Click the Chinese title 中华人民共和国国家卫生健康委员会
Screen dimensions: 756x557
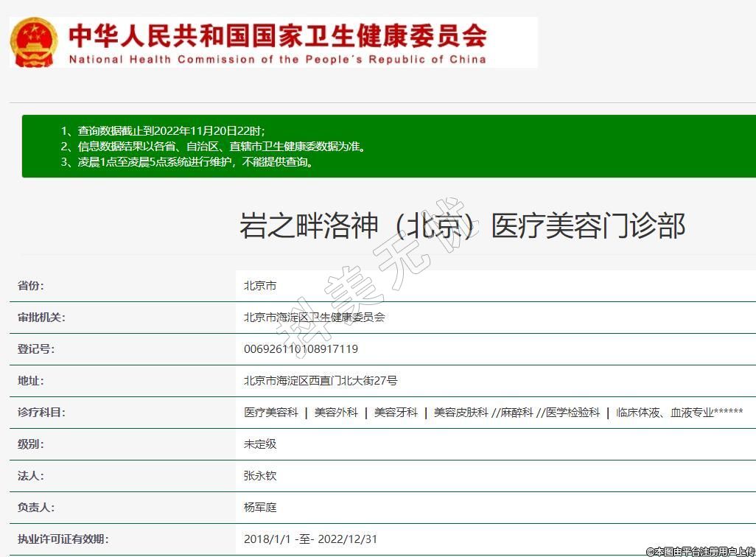tap(277, 34)
